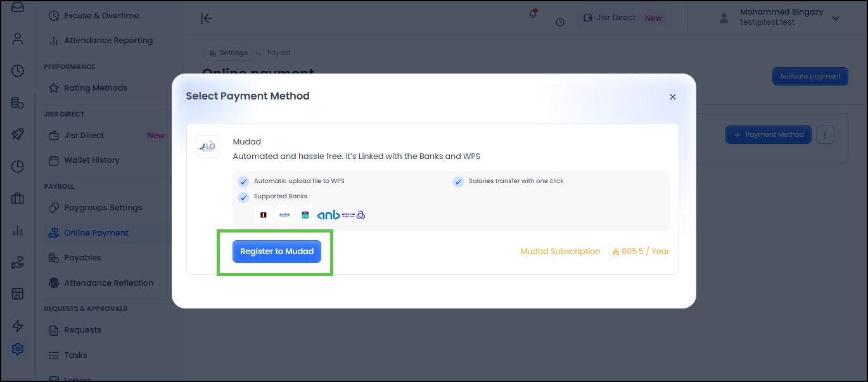Click the settings gear icon in left rail
The width and height of the screenshot is (868, 382).
18,349
